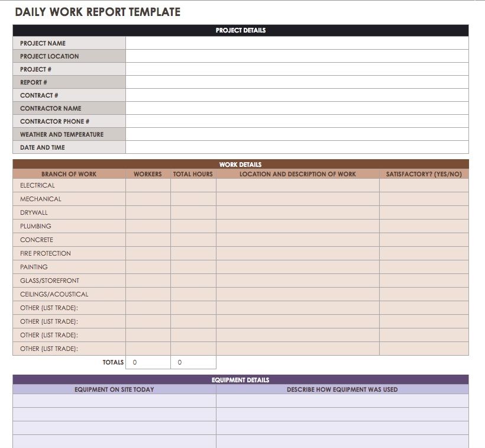Select the MECHANICAL row label
The width and height of the screenshot is (485, 448).
[41, 199]
